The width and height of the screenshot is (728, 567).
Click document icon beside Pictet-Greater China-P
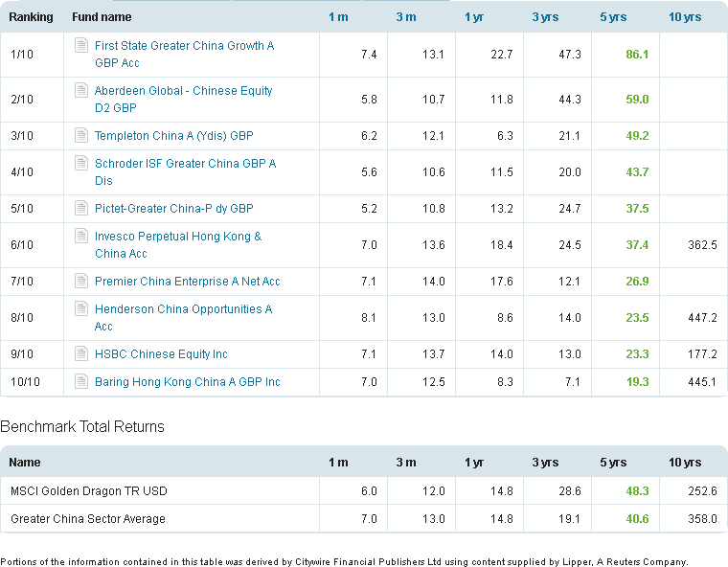[81, 208]
